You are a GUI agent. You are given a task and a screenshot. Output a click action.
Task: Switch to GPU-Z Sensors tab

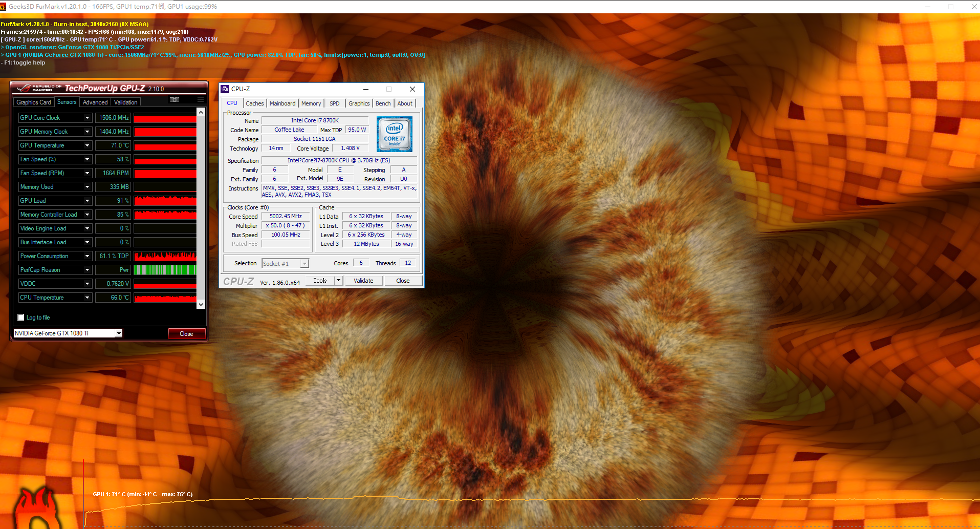click(x=67, y=102)
